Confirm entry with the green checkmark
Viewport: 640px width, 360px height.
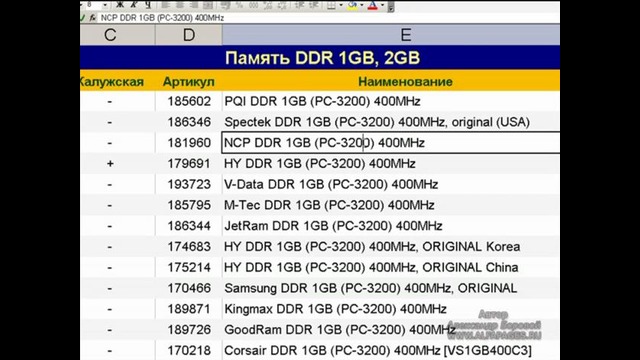pyautogui.click(x=82, y=18)
